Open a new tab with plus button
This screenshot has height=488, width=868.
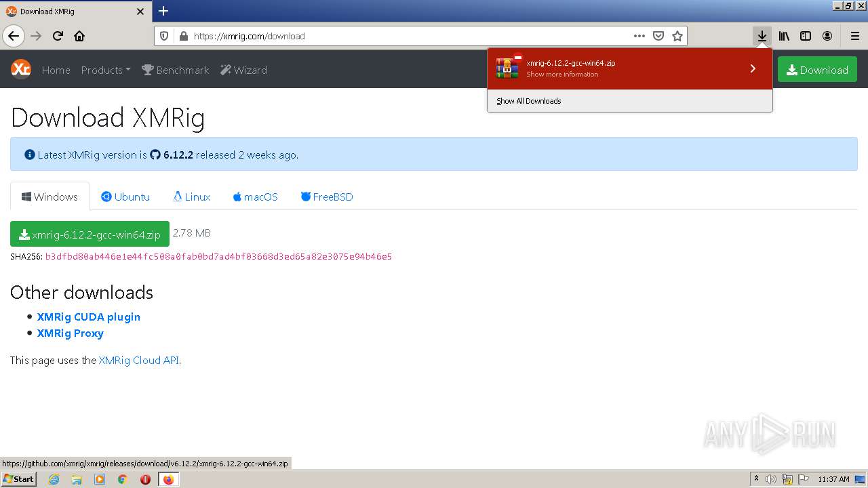[x=163, y=11]
